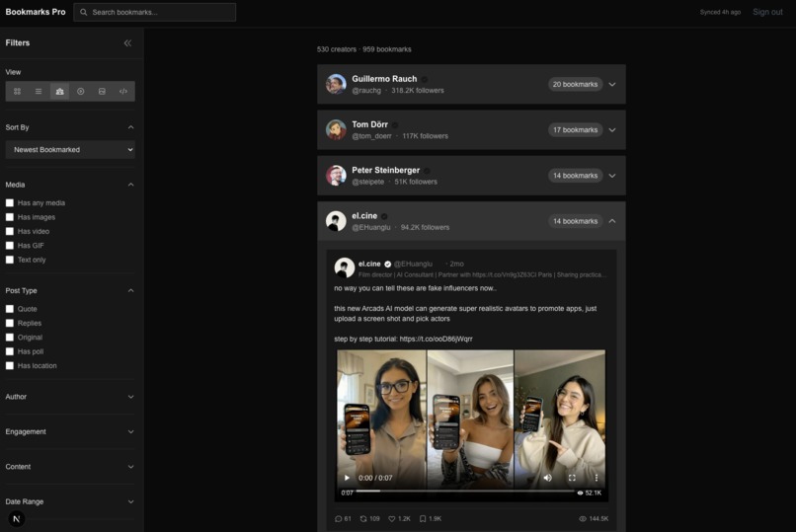The image size is (796, 532).
Task: Click el.cine's 14 bookmarks badge
Action: [575, 221]
